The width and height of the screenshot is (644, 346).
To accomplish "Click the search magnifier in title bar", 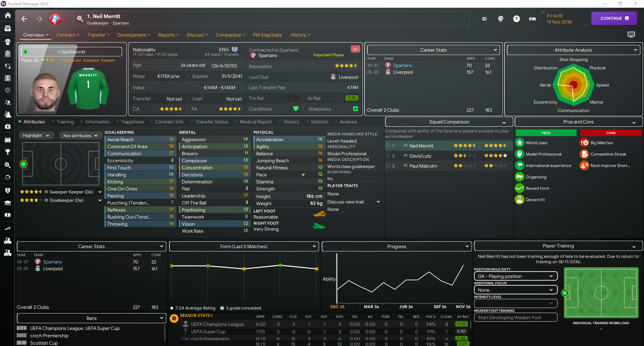I will click(80, 19).
